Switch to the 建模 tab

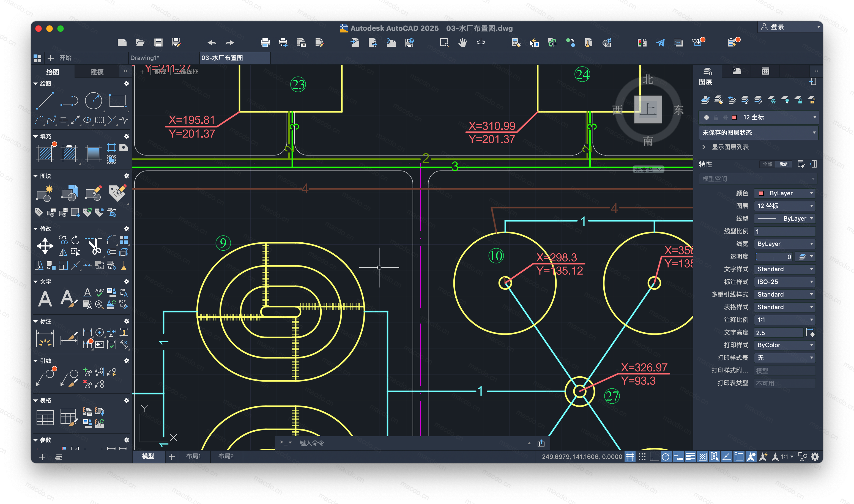97,72
